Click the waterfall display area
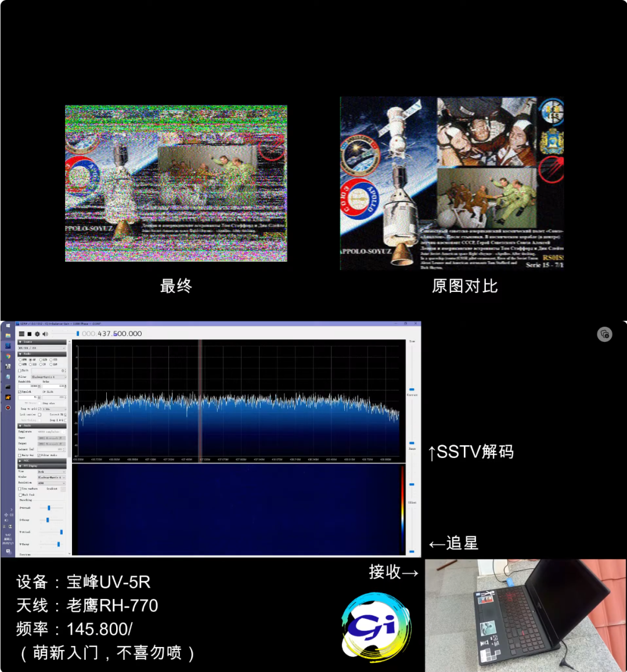 tap(238, 509)
